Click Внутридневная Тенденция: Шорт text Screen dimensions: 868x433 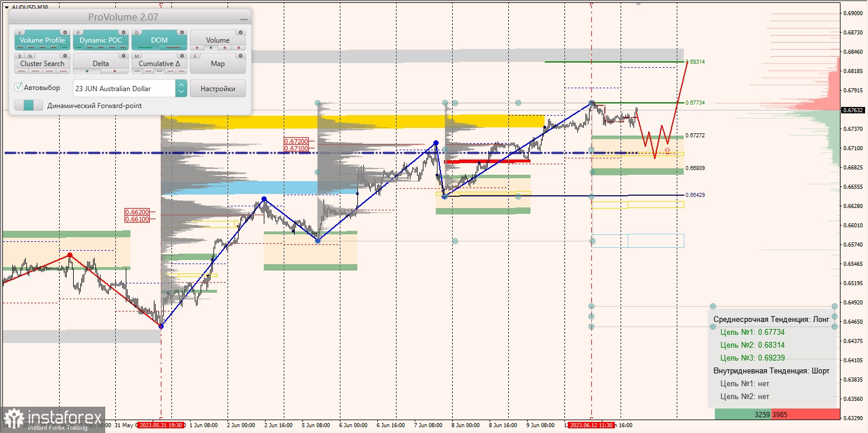coord(771,370)
